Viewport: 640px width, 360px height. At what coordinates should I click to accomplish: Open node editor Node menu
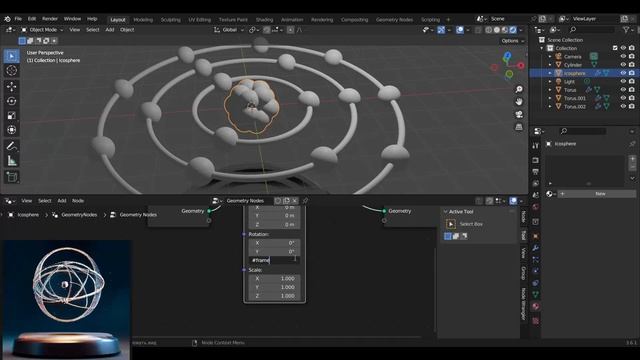click(x=78, y=201)
